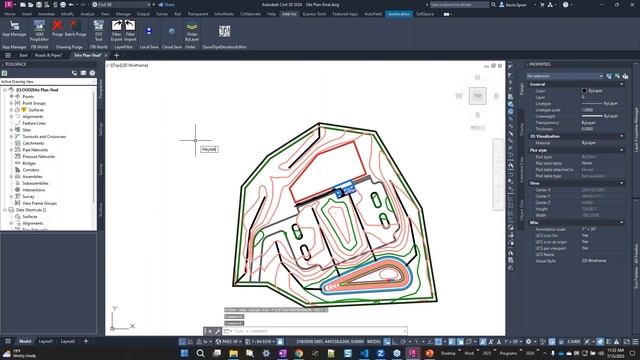The image size is (640, 360).
Task: Click inside the Type a command field
Action: pyautogui.click(x=319, y=331)
